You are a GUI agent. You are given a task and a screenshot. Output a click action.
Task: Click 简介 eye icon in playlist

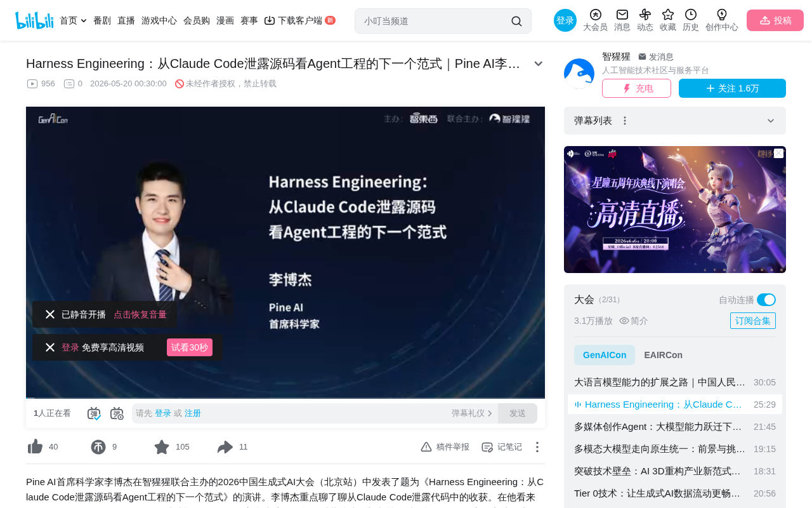pyautogui.click(x=624, y=321)
